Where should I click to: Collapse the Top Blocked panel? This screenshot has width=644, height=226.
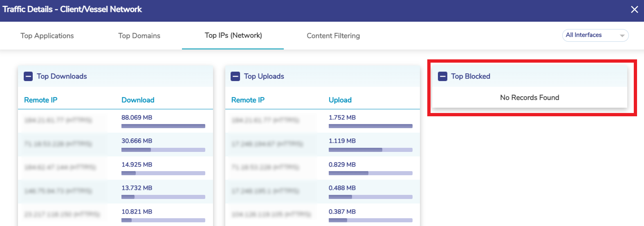click(442, 77)
